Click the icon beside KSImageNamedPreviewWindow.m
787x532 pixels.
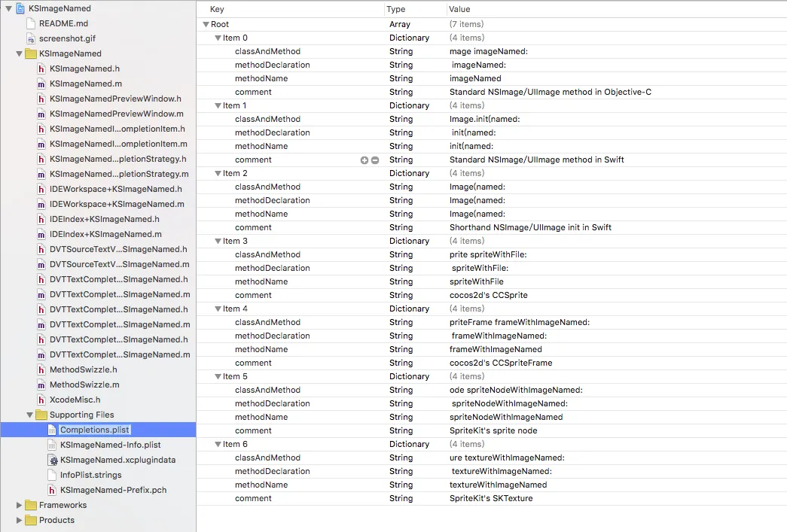click(x=41, y=114)
